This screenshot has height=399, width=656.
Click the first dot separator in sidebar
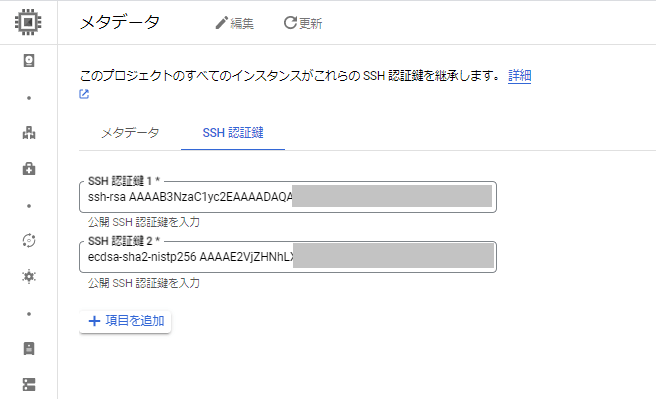29,98
